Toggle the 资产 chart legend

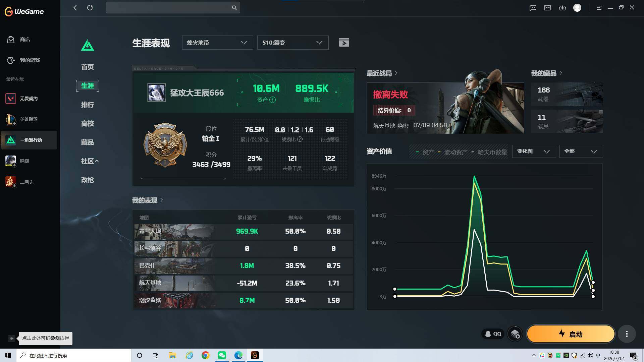click(425, 152)
